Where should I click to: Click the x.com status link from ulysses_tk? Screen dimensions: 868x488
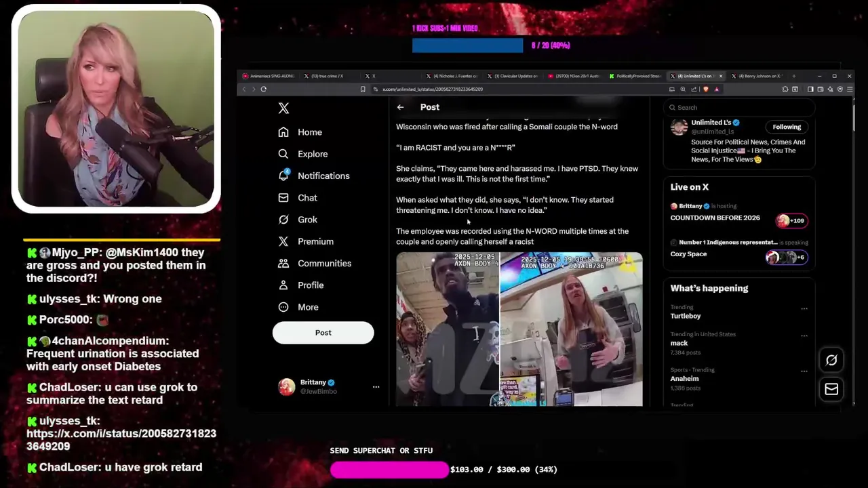tap(121, 440)
